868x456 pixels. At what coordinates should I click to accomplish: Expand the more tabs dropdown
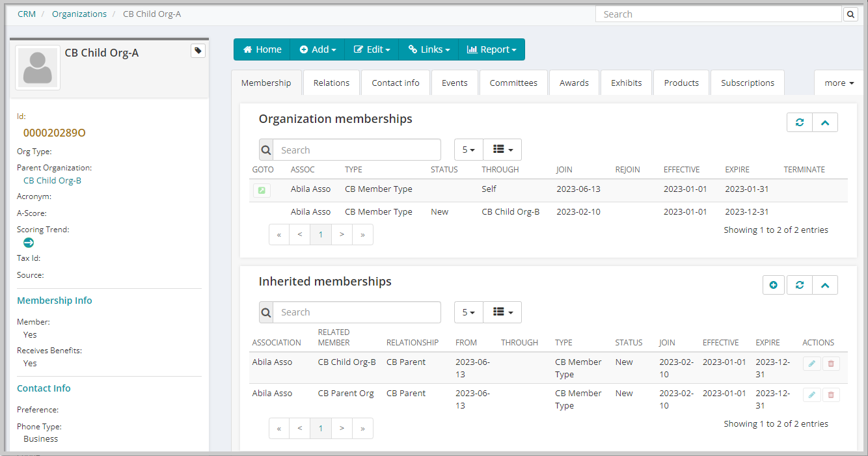tap(839, 83)
